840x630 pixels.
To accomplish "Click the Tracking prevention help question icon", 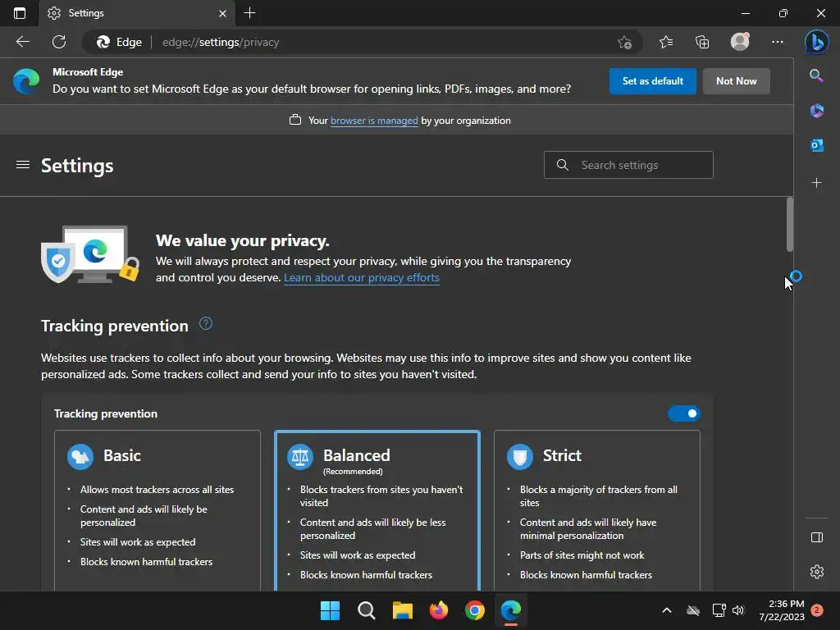I will tap(206, 323).
